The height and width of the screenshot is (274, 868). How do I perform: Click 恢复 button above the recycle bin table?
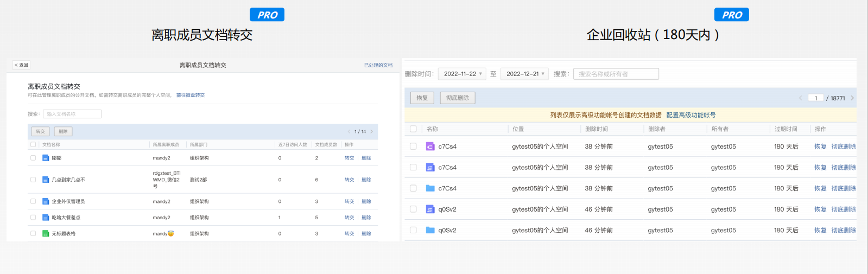422,98
